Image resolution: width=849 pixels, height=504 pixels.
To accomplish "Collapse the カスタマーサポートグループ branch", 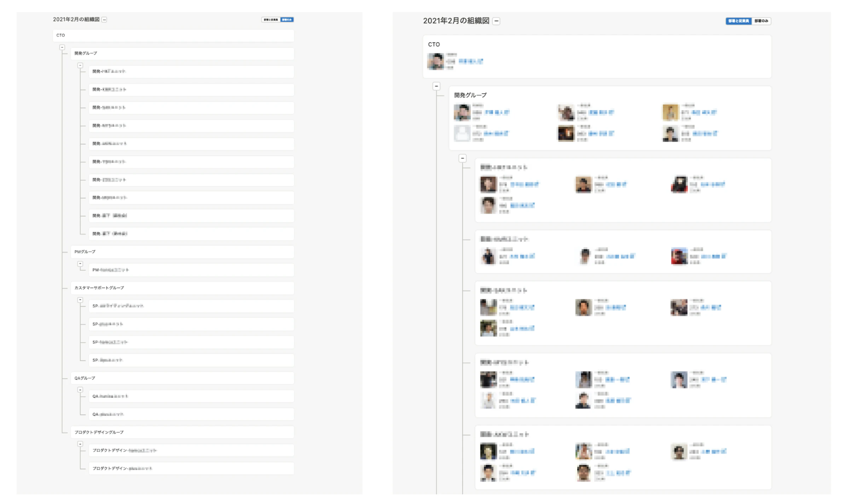I will click(80, 300).
